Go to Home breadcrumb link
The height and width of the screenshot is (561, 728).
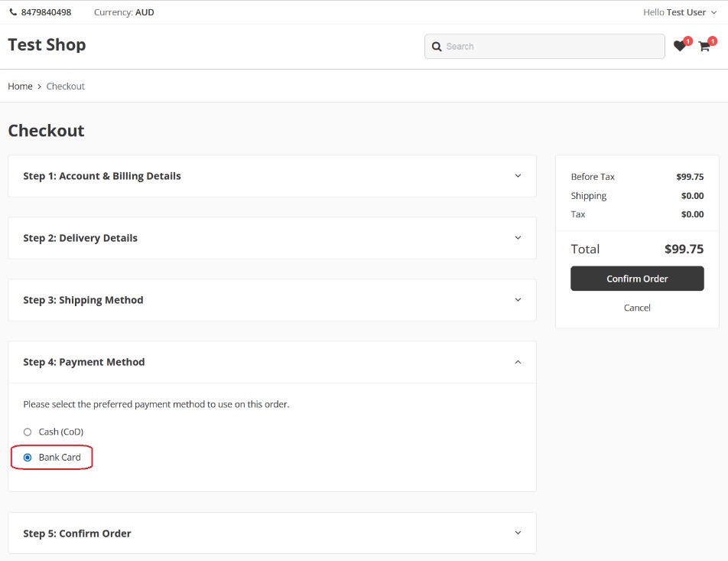point(20,86)
